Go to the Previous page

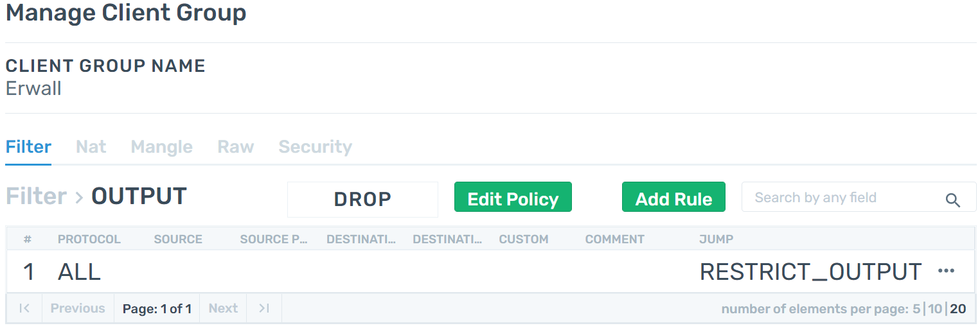[x=78, y=309]
